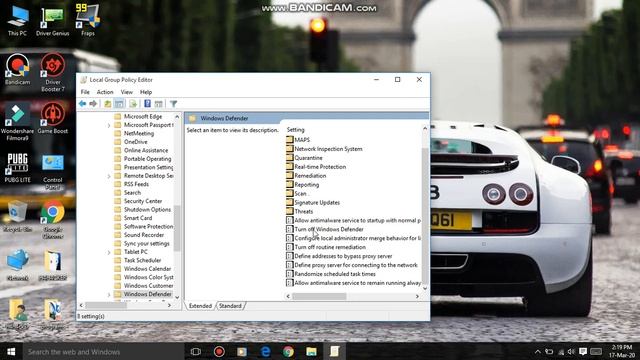The width and height of the screenshot is (640, 360).
Task: Expand the Windows Defender tree node
Action: point(109,294)
